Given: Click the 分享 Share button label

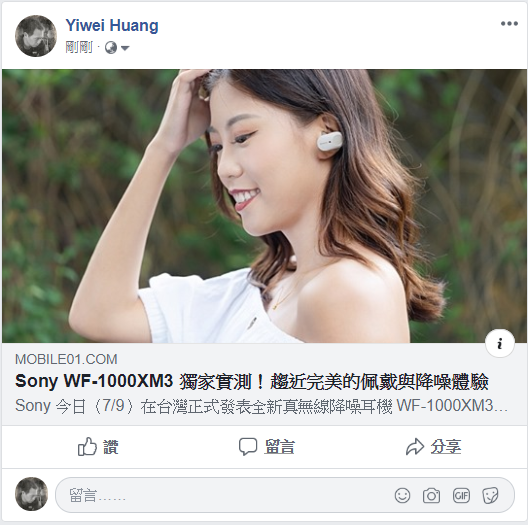Looking at the screenshot, I should click(446, 447).
